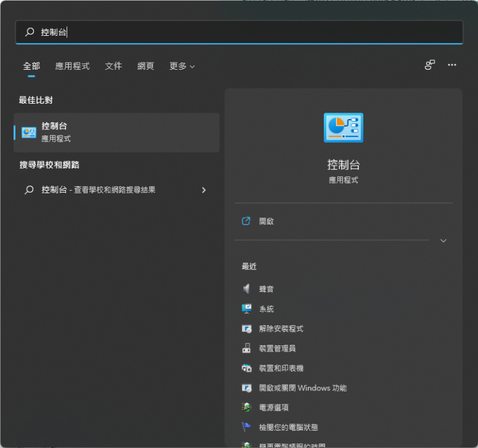Open the 更多 dropdown filter
Viewport: 478px width, 448px height.
tap(182, 66)
